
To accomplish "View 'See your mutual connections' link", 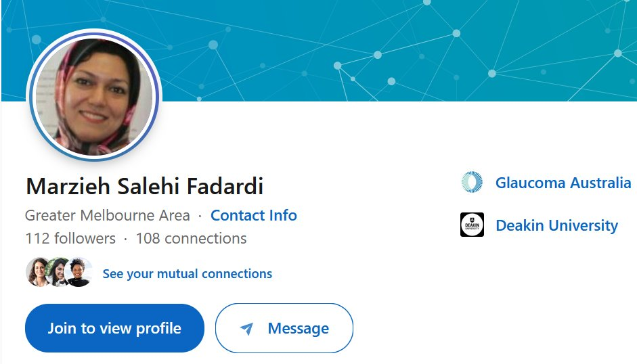I will pyautogui.click(x=188, y=274).
